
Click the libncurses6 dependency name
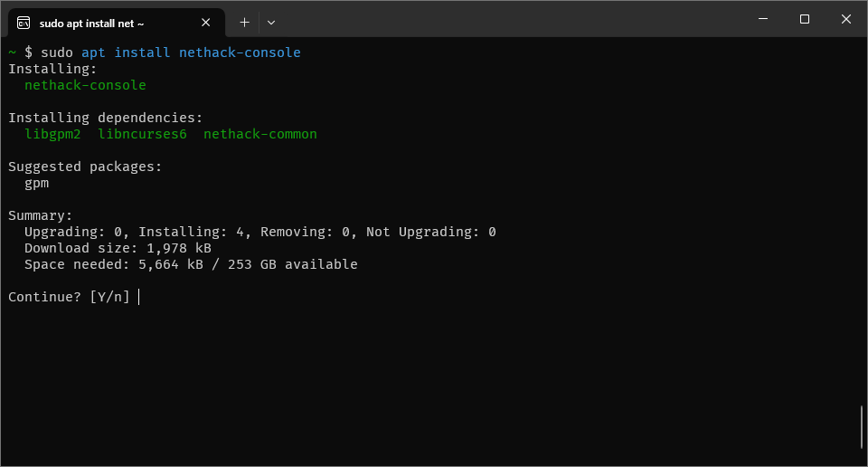point(142,134)
